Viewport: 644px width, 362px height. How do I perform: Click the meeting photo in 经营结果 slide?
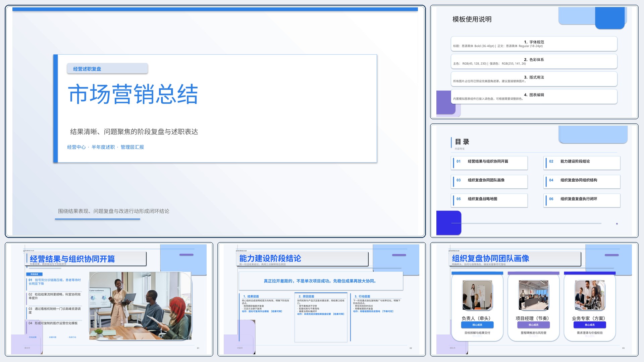click(x=141, y=306)
